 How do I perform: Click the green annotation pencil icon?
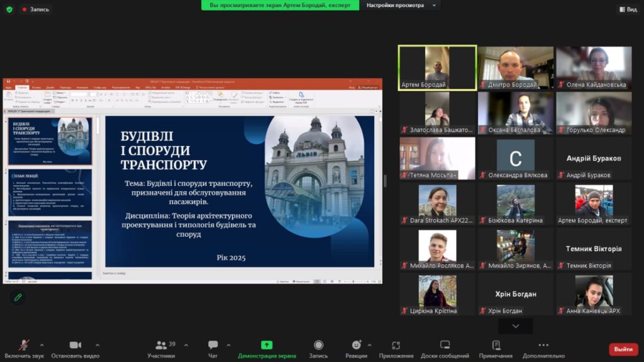click(18, 297)
